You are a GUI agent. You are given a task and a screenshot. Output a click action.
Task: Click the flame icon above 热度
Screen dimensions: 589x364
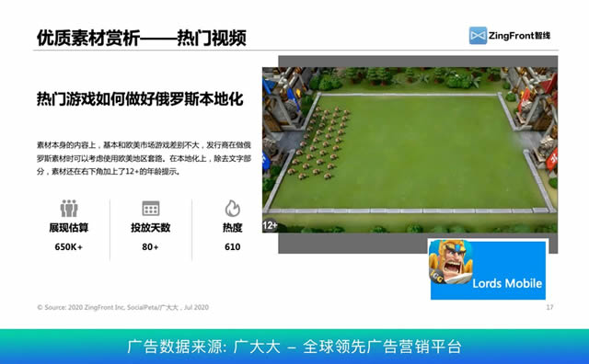(x=232, y=208)
